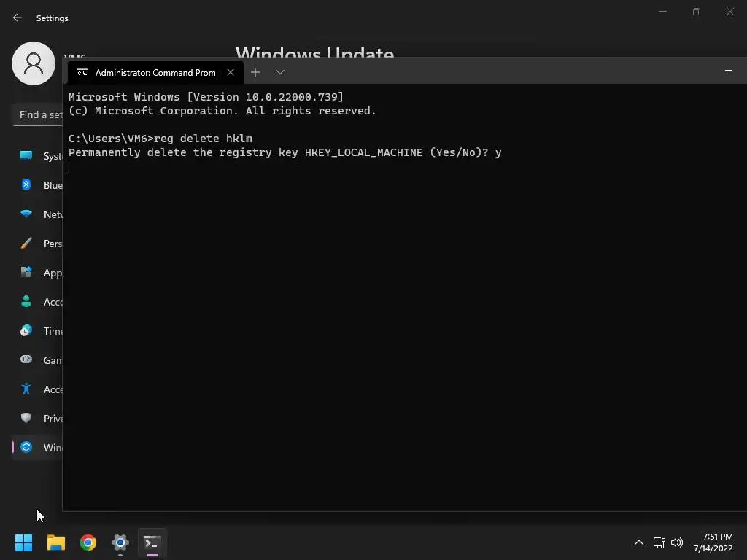Select Windows Update in Settings sidebar
The height and width of the screenshot is (560, 747).
tap(37, 447)
